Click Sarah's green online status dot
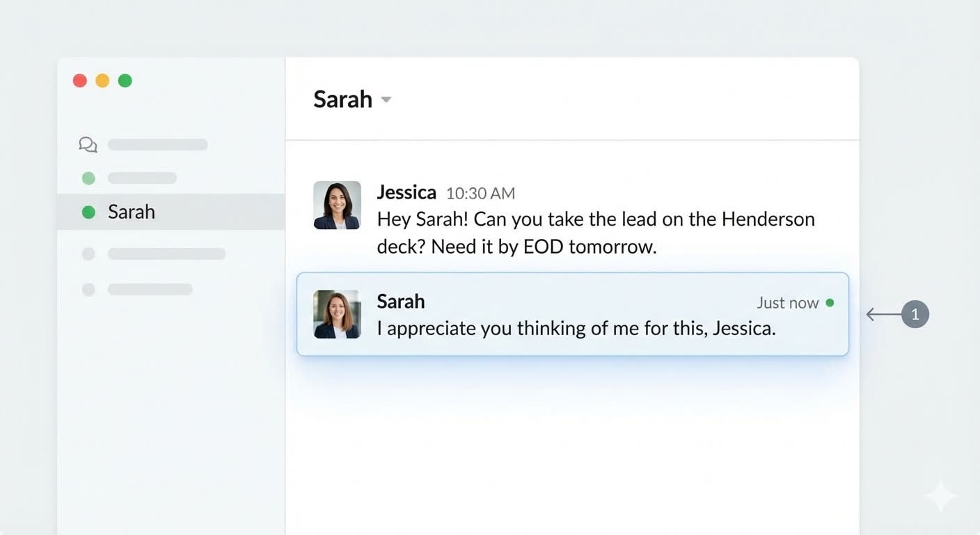 point(88,212)
